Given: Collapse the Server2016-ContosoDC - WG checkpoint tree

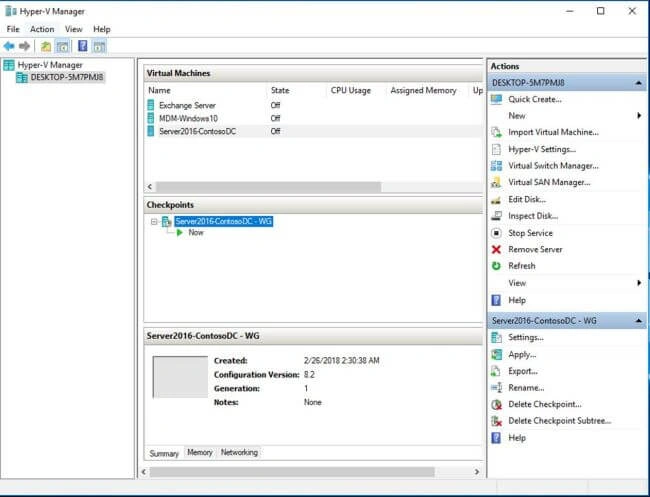Looking at the screenshot, I should 154,222.
